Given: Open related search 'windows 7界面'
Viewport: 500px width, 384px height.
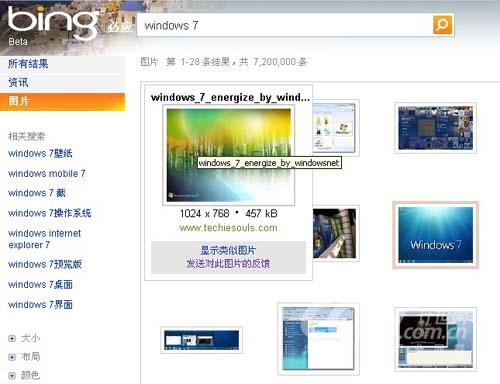Looking at the screenshot, I should pos(40,304).
